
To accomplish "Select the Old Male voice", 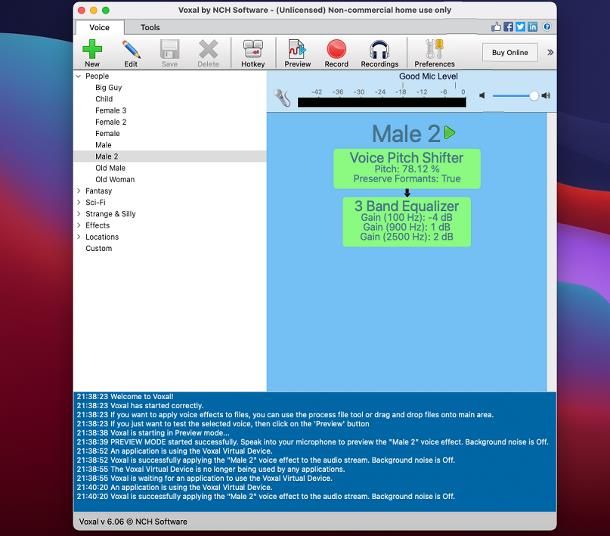I will [110, 168].
